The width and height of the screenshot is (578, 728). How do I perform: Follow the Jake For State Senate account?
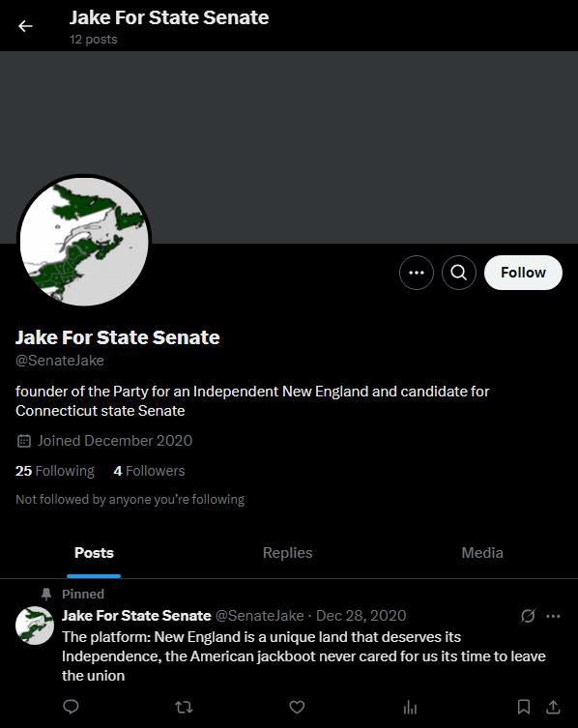click(x=523, y=273)
